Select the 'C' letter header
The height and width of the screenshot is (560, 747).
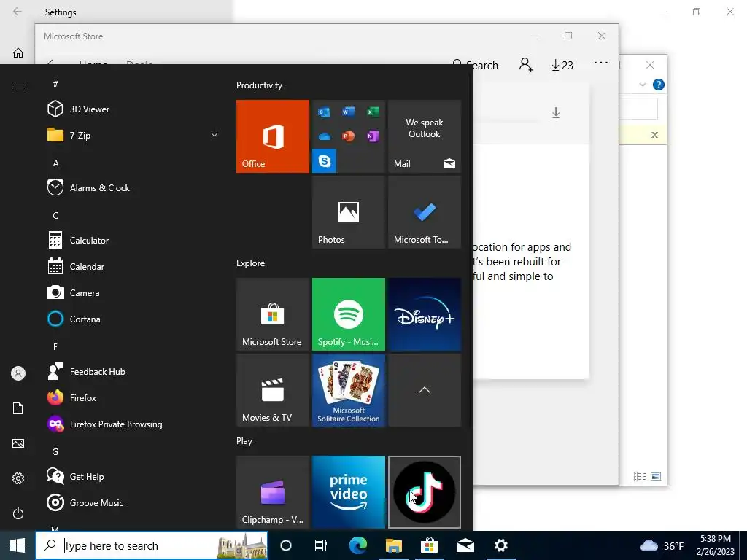[55, 215]
